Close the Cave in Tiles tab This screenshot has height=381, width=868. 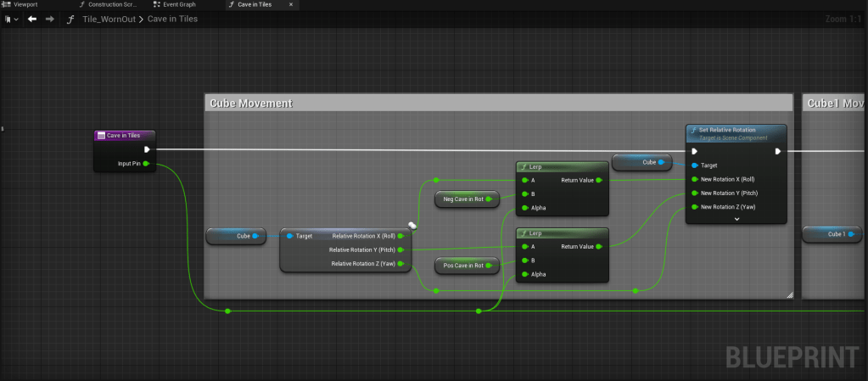pyautogui.click(x=292, y=4)
